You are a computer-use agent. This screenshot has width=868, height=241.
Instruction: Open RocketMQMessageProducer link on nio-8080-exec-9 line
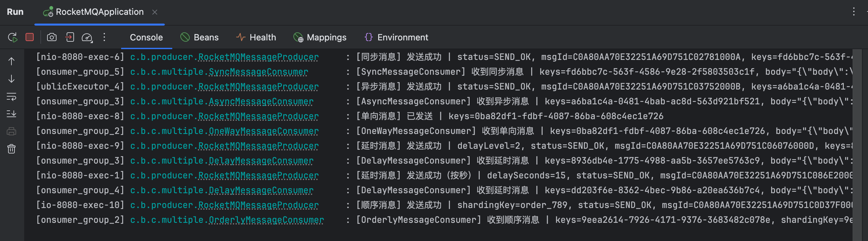pos(258,146)
